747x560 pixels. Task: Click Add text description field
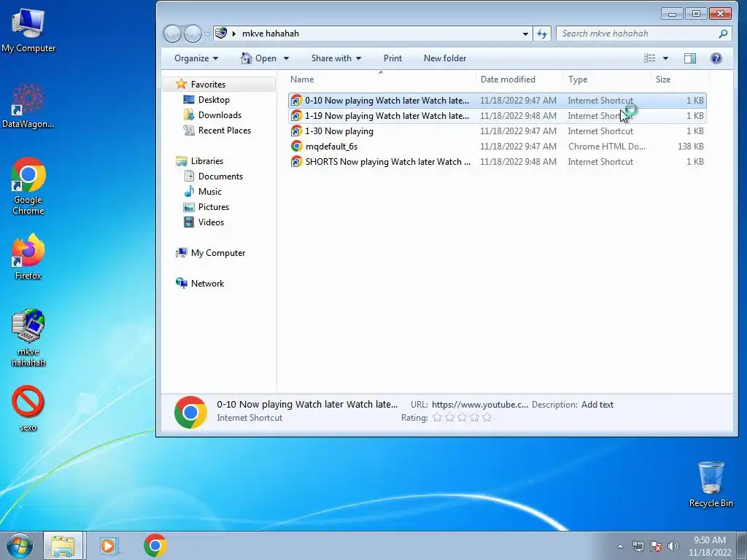click(x=597, y=404)
